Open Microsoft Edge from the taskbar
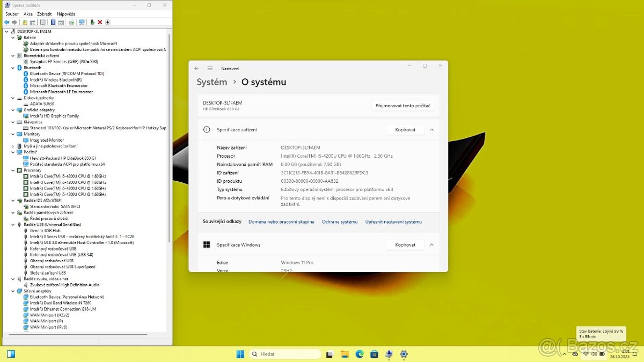 pyautogui.click(x=360, y=354)
